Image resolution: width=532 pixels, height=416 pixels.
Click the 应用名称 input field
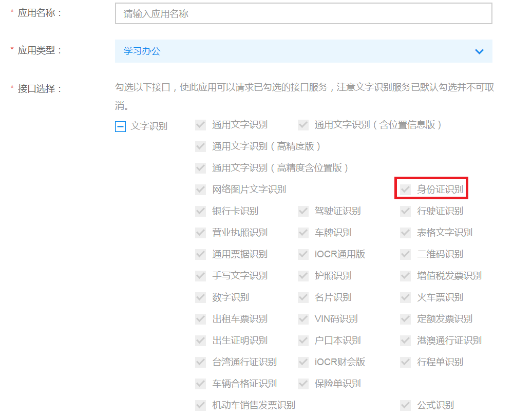coord(303,13)
